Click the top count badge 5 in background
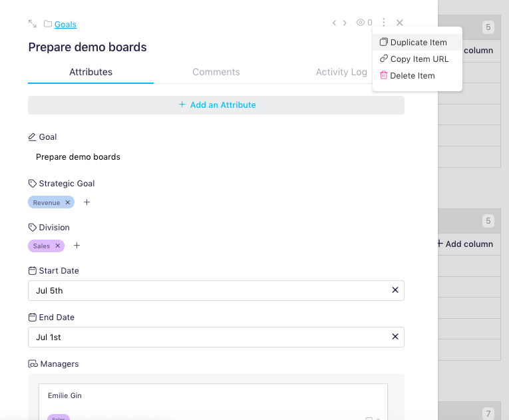Viewport: 509px width, 420px height. pos(488,27)
